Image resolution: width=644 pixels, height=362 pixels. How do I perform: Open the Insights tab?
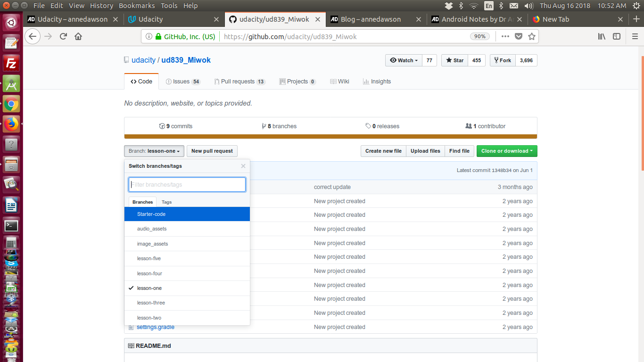click(377, 82)
